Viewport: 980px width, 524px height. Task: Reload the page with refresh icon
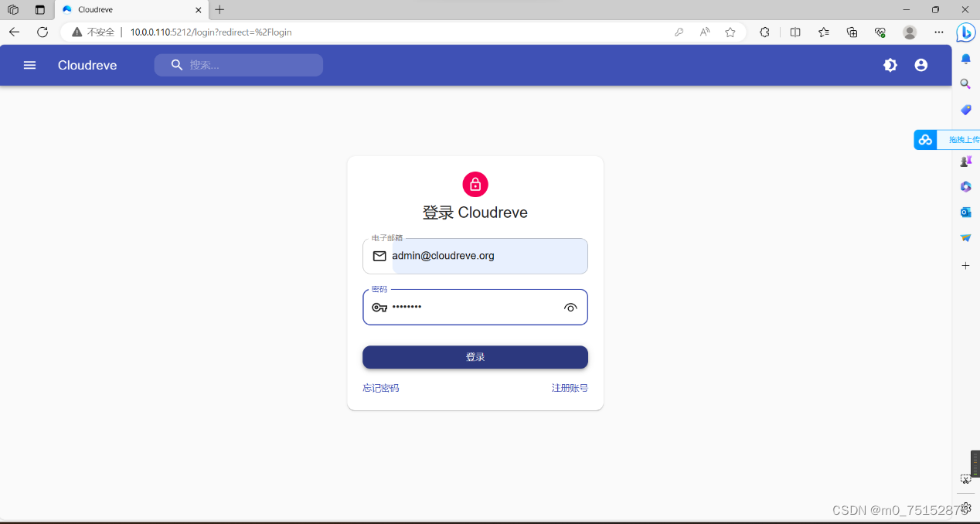[x=43, y=32]
